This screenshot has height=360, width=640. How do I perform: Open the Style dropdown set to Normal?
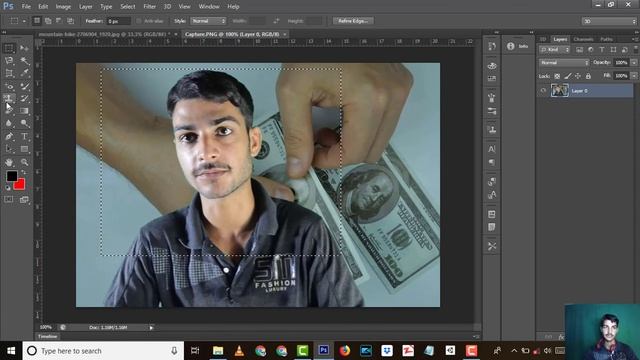[208, 21]
